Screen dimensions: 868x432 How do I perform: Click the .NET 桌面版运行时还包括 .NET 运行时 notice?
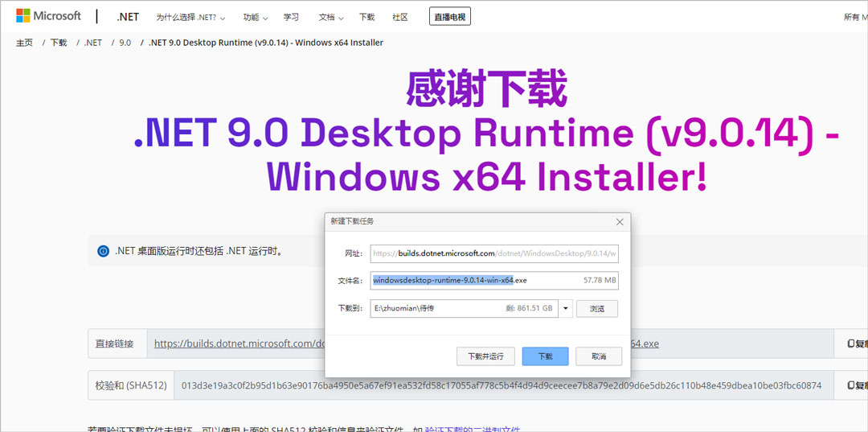tap(200, 252)
